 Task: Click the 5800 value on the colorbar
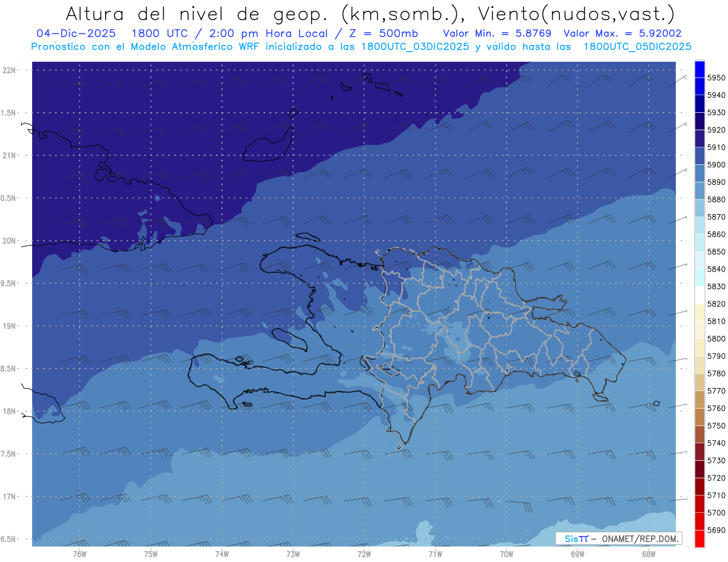click(716, 339)
